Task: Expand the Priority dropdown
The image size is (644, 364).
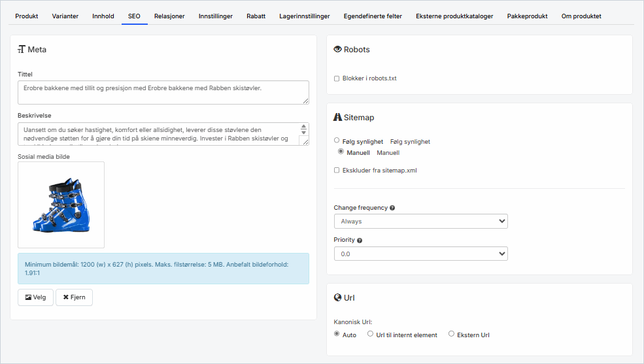Action: click(x=420, y=254)
